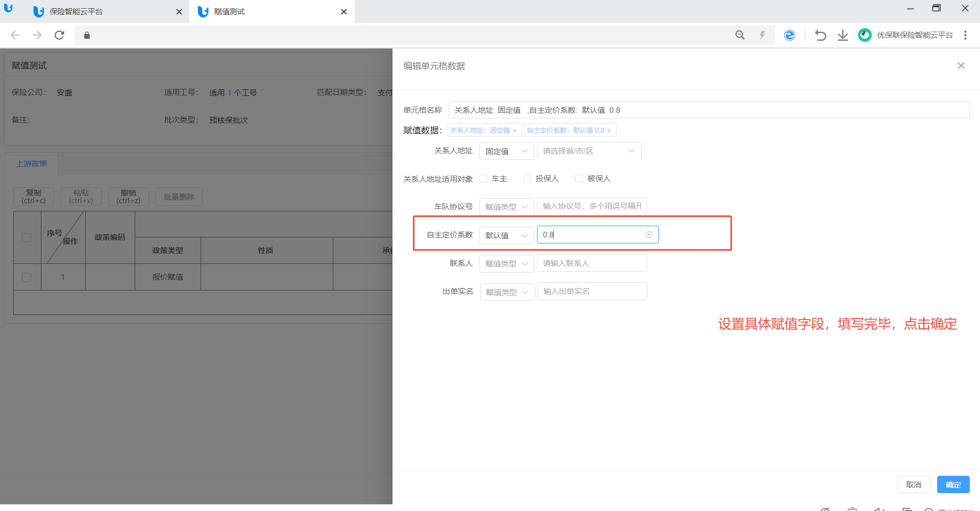The width and height of the screenshot is (980, 511).
Task: Click the blue browser-engine switch icon
Action: (790, 35)
